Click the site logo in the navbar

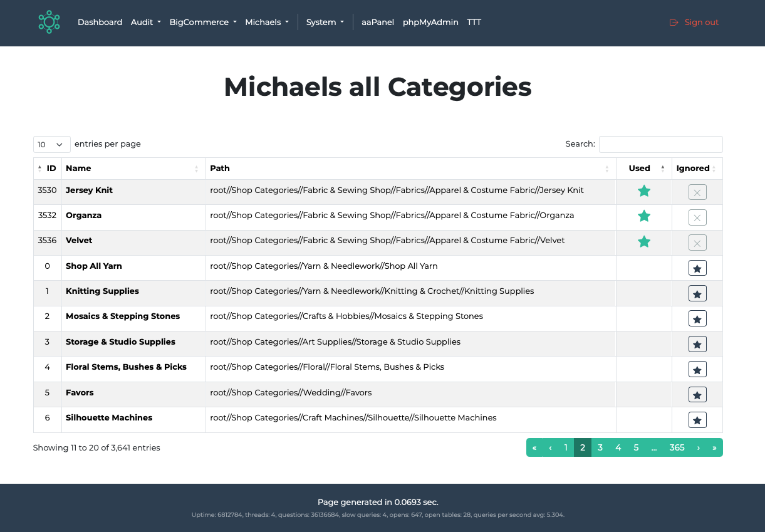[x=49, y=22]
